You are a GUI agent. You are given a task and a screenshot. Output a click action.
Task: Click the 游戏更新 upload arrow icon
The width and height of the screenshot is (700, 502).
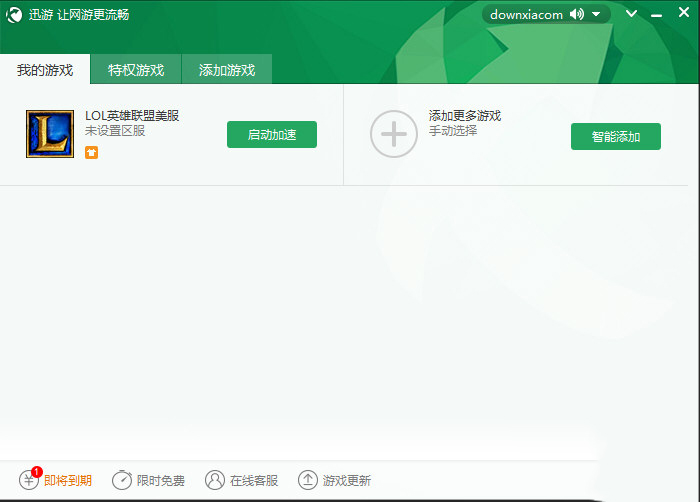[x=308, y=480]
